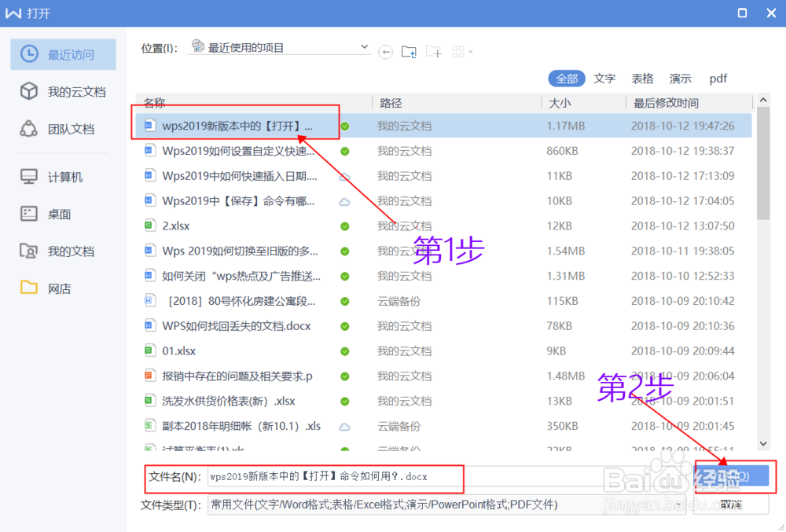Viewport: 786px width, 532px height.
Task: Open 我的云文档 cloud documents
Action: pos(63,92)
